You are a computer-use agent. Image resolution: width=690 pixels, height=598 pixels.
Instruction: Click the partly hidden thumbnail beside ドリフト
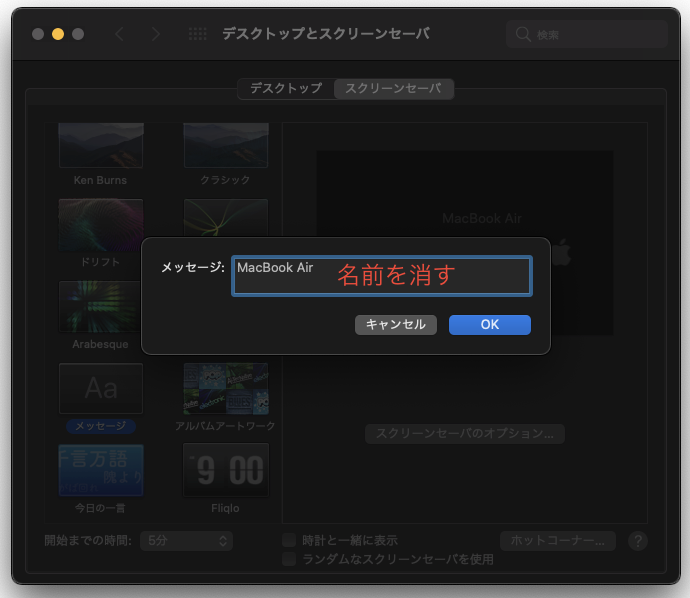pyautogui.click(x=226, y=218)
